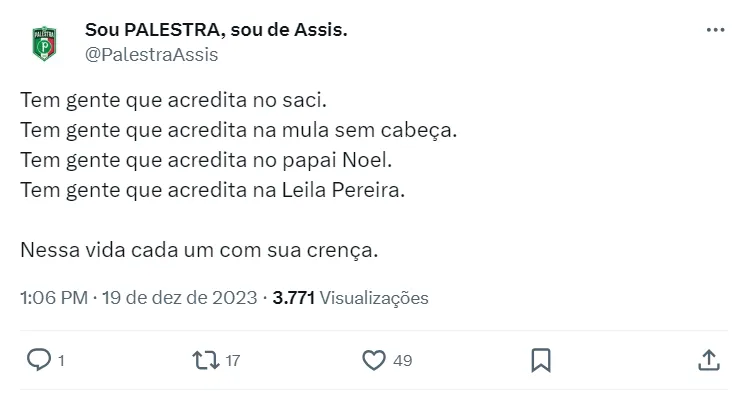Click the date 19 de dez de 2023
744x407 pixels.
coord(180,298)
